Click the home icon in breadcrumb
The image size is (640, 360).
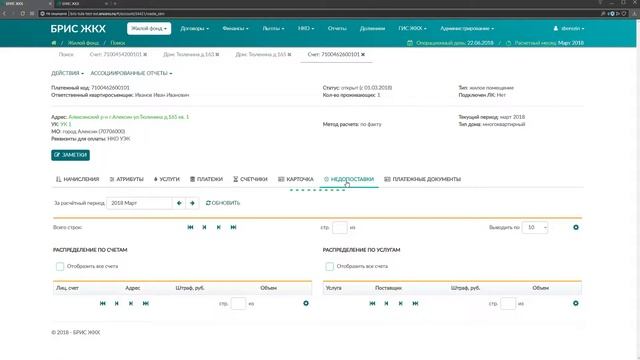click(x=54, y=43)
